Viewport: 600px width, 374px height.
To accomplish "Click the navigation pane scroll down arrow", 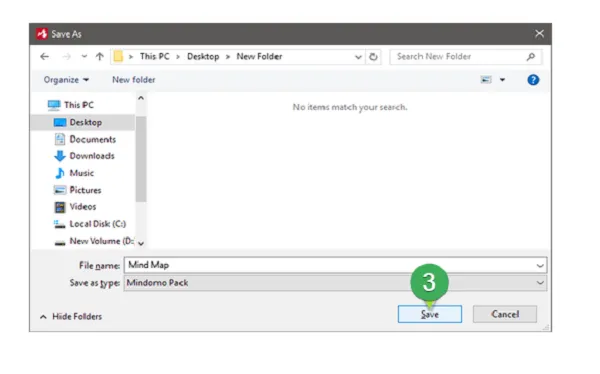I will click(141, 243).
